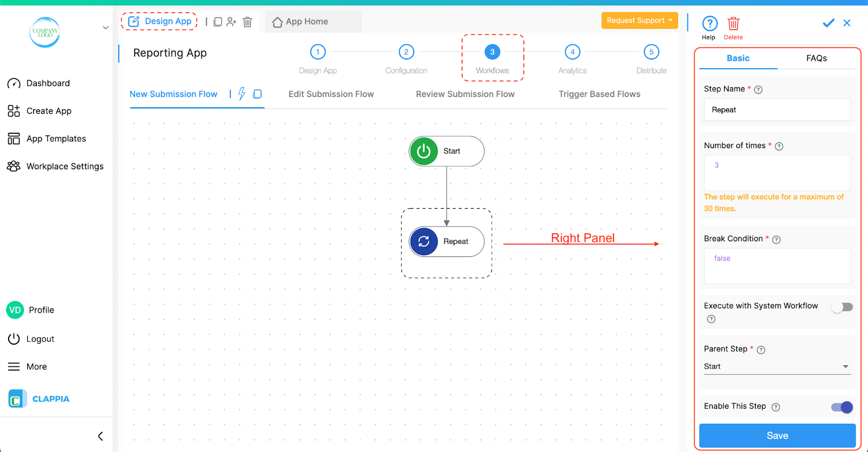Switch to the Basic tab
The image size is (868, 452).
[738, 58]
